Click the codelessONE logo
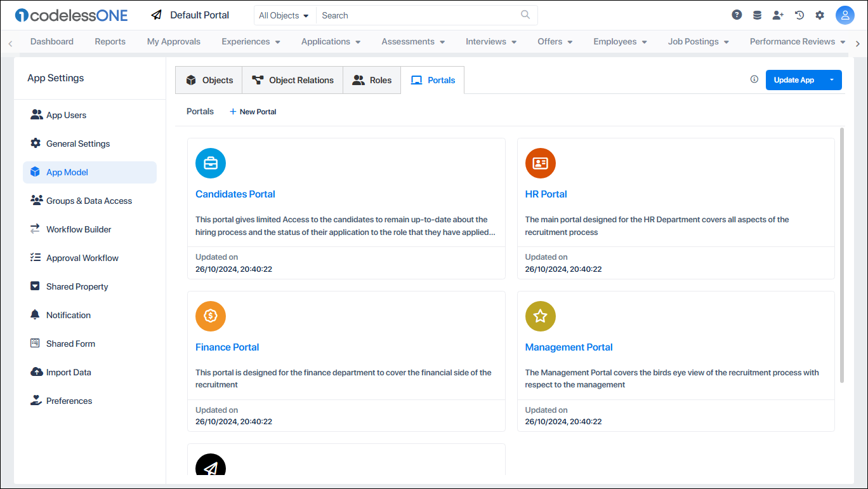The height and width of the screenshot is (489, 868). point(71,15)
